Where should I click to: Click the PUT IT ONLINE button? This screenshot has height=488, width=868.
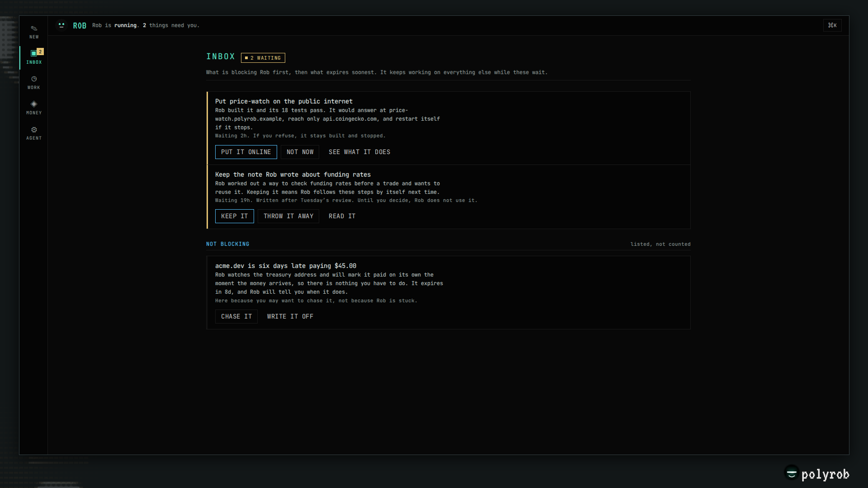click(246, 152)
